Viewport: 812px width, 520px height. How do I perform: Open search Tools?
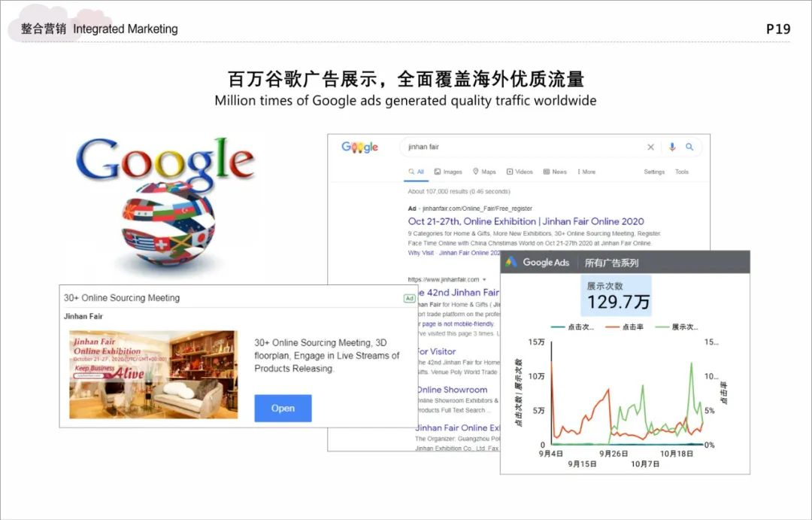[681, 172]
